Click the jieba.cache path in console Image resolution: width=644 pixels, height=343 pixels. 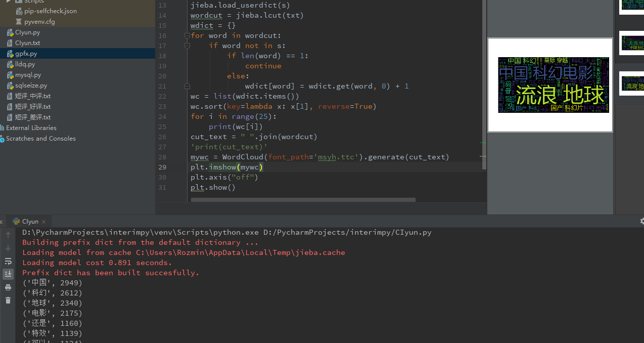240,252
